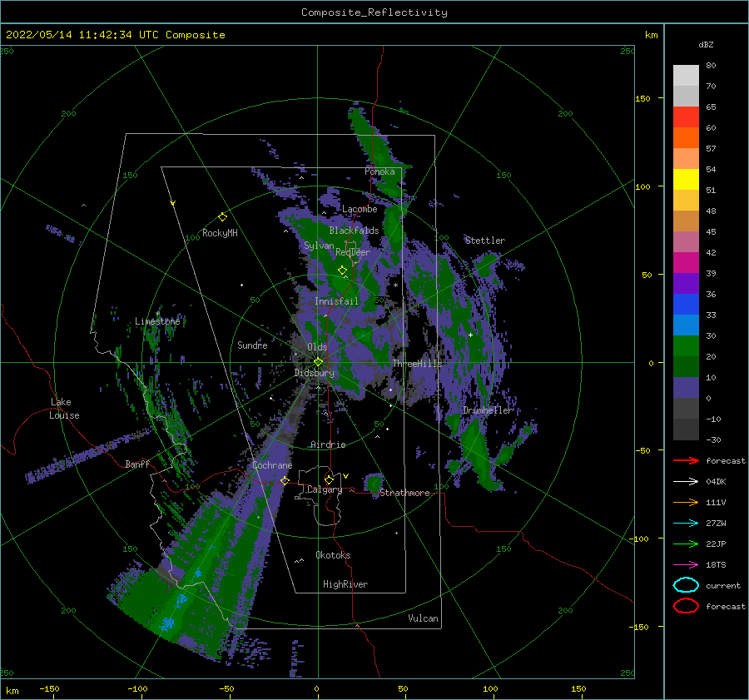Click the Ponoka town label

[379, 171]
